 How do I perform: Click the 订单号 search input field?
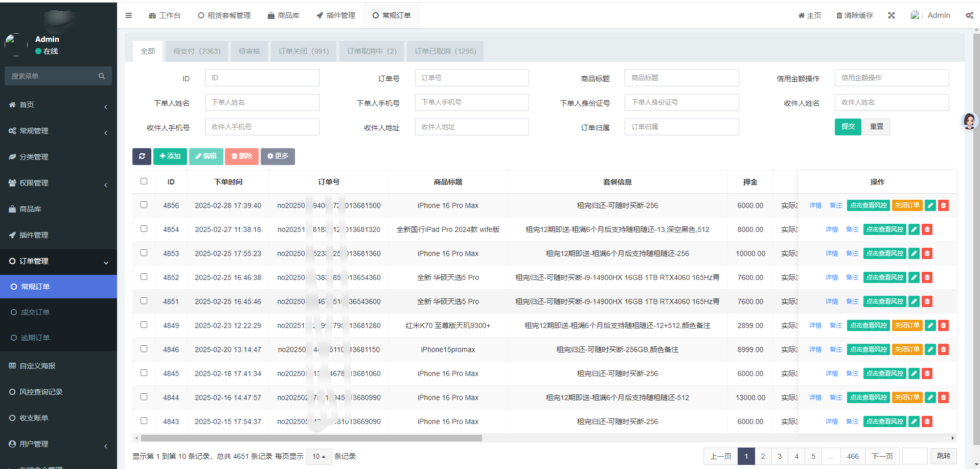pyautogui.click(x=471, y=78)
